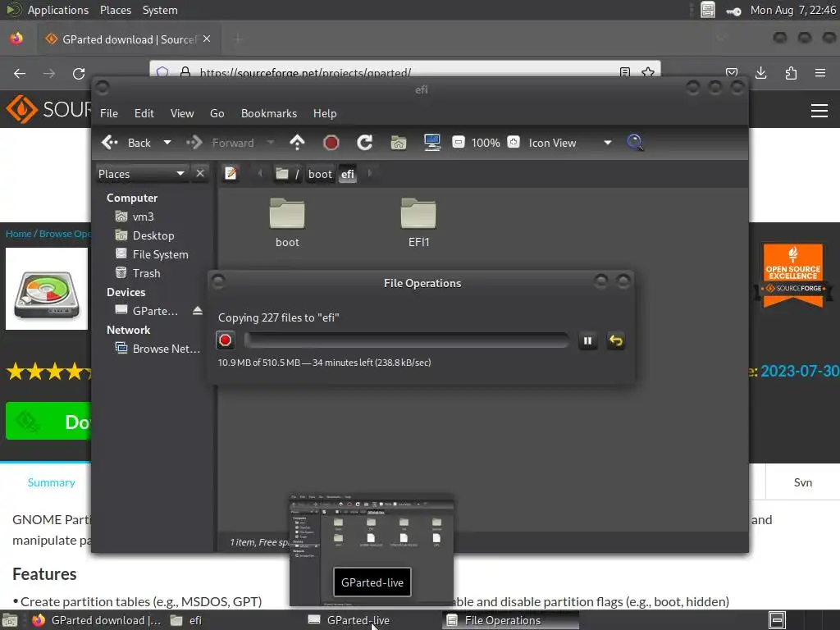The image size is (840, 630).
Task: Click the copy status text showing 10.9 MB
Action: coord(324,363)
